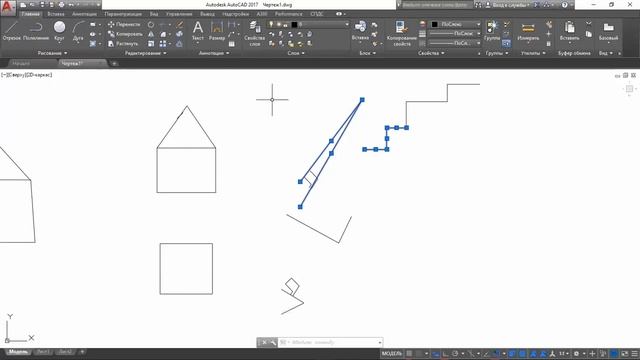Switch to the Лист1 layout tab

click(x=43, y=352)
